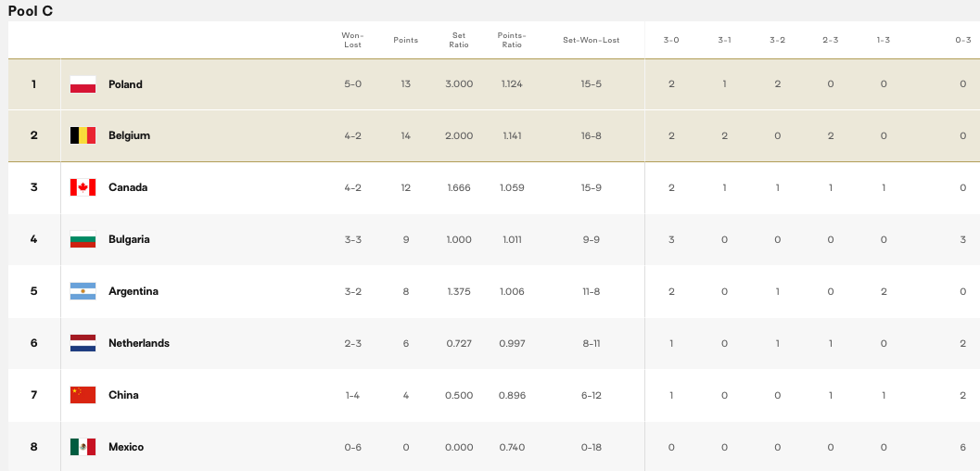Click the Canada flag icon

point(83,187)
